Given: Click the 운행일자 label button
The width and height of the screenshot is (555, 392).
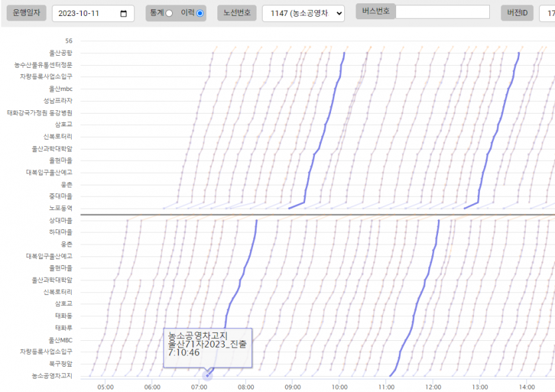Looking at the screenshot, I should click(27, 13).
